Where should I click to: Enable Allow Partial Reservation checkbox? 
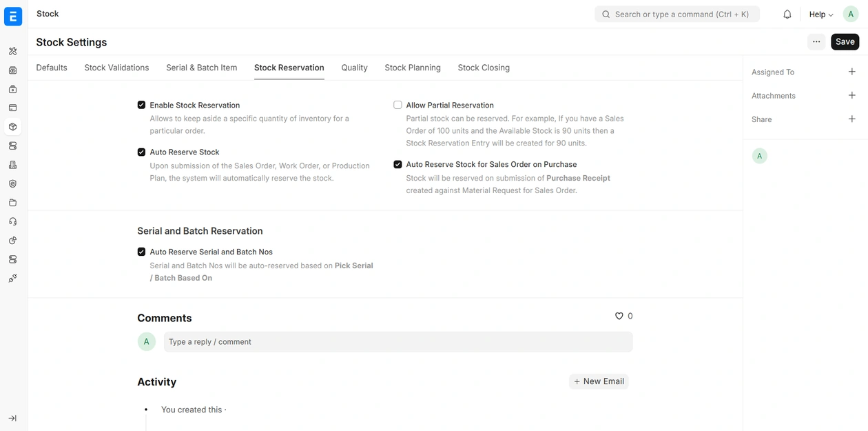(x=397, y=105)
